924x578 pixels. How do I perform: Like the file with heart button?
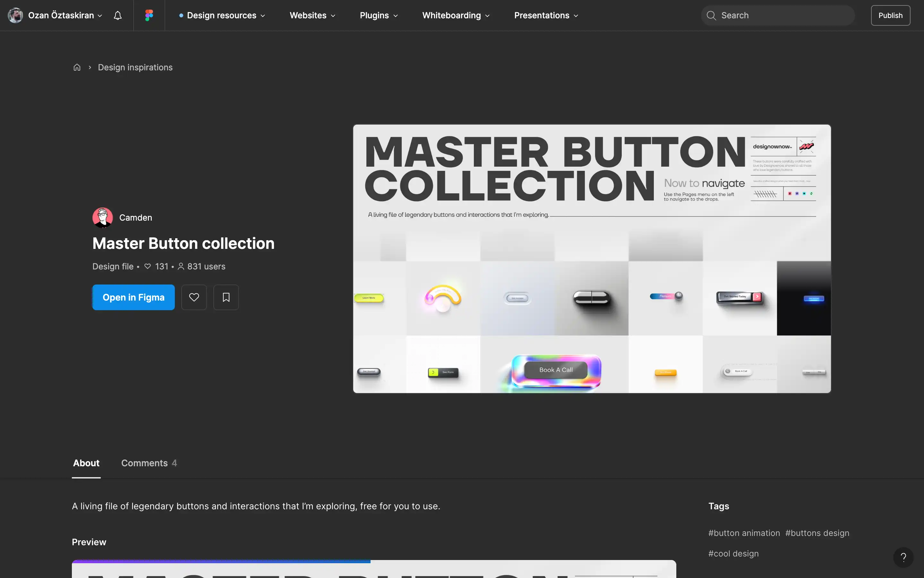(194, 297)
